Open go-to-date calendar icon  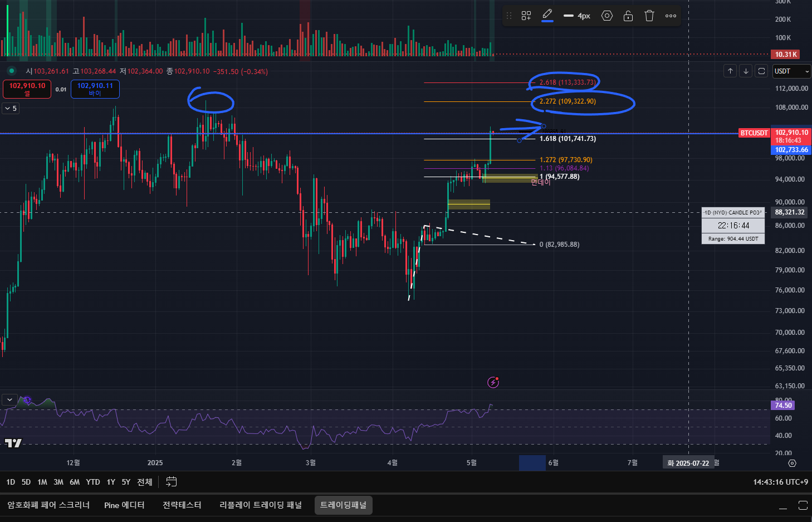click(172, 482)
